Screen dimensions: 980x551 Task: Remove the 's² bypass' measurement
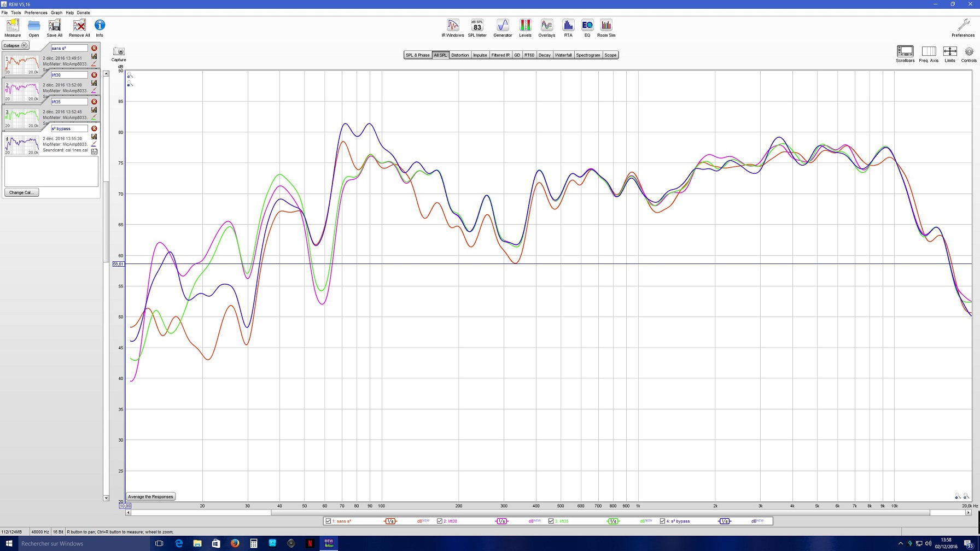pyautogui.click(x=94, y=128)
